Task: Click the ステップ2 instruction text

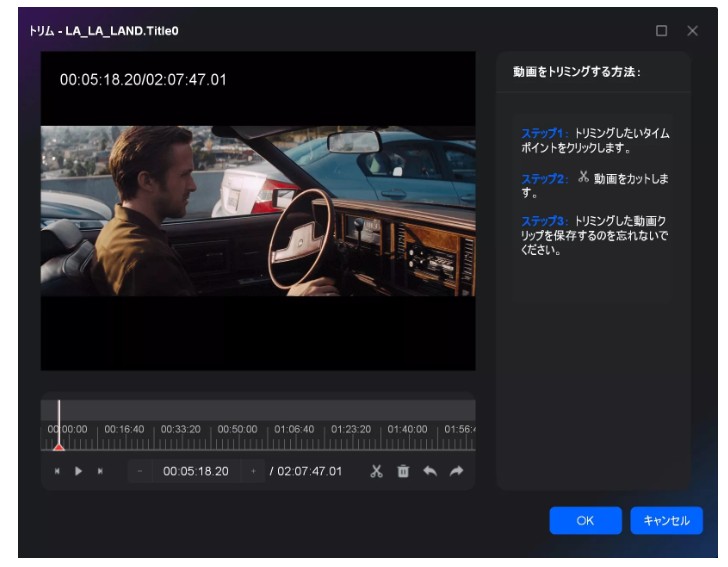Action: pos(595,185)
